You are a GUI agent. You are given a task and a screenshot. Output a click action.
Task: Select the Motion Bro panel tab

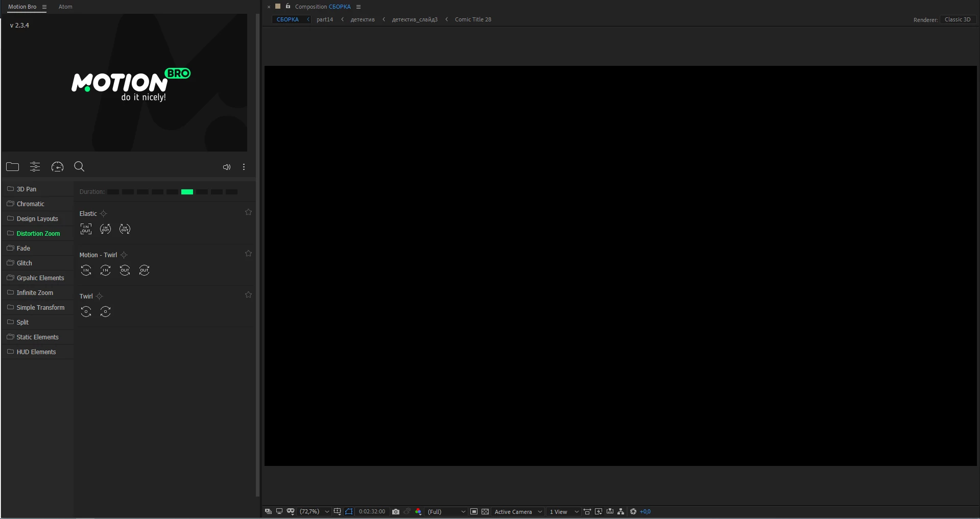(22, 7)
